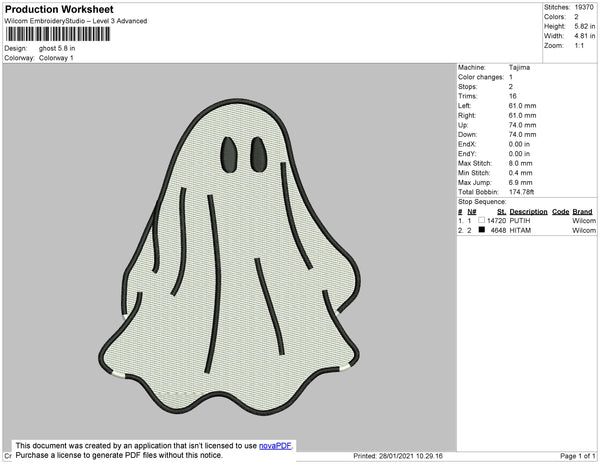Select the white PUTIH color swatch
The image size is (600, 464).
click(x=481, y=221)
